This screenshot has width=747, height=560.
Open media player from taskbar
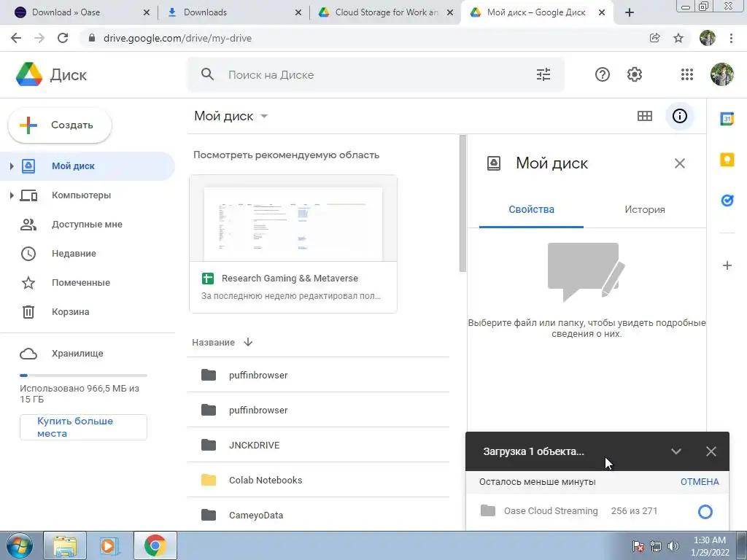[109, 545]
